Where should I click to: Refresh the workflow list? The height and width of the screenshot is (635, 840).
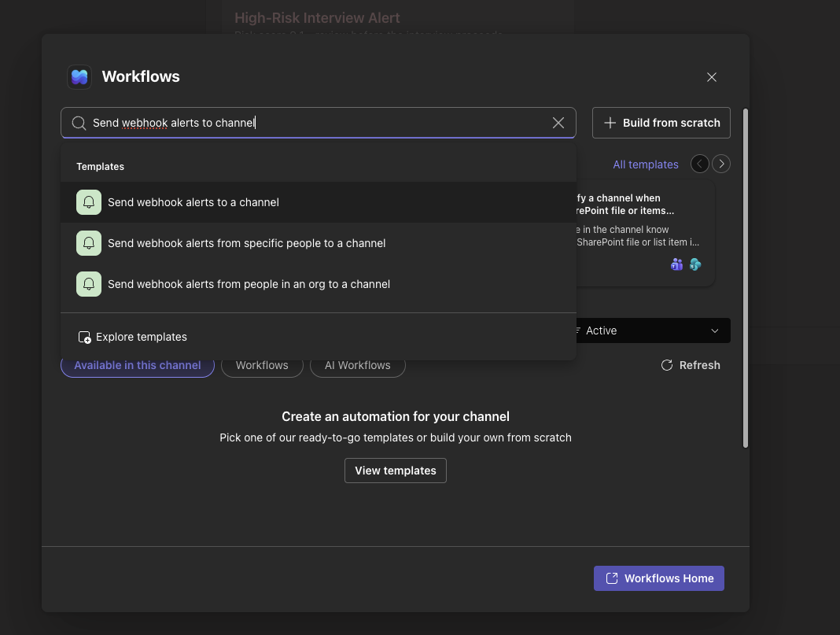pos(691,365)
